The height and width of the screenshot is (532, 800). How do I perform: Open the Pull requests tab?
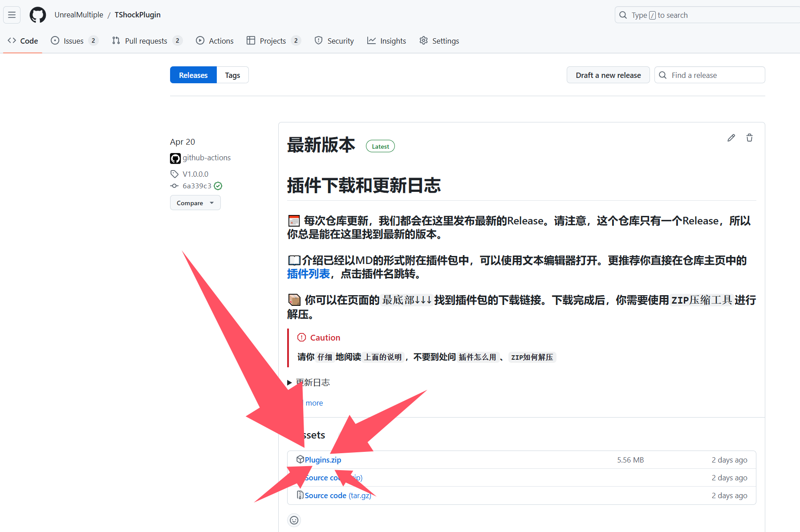(x=146, y=41)
